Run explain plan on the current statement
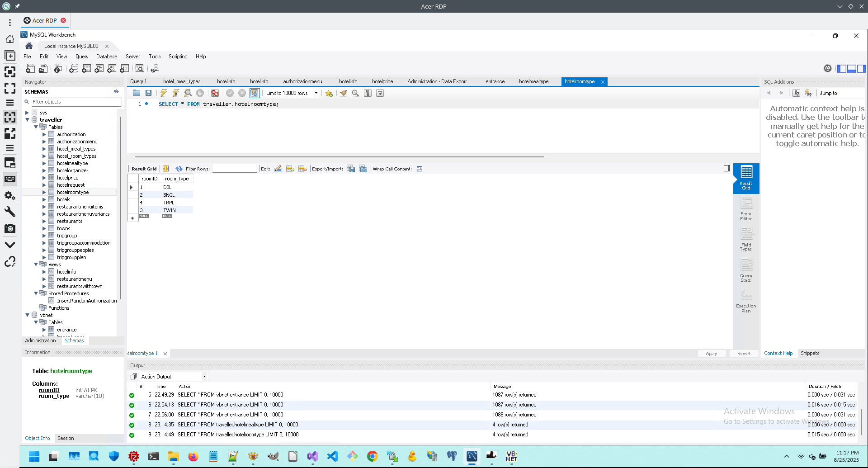This screenshot has height=468, width=868. 188,93
